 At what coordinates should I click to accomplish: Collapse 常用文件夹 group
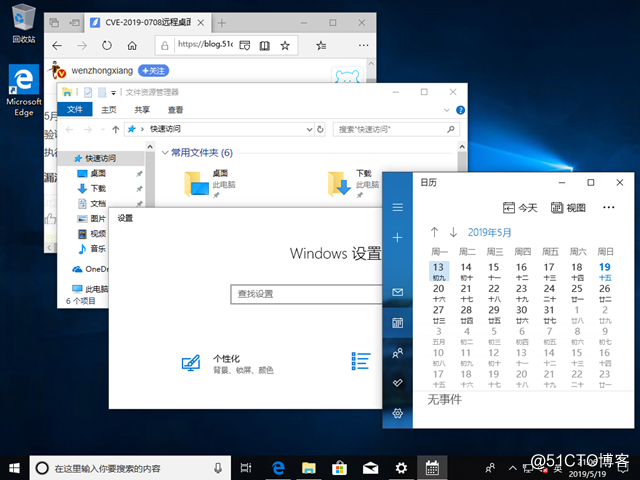tap(165, 153)
